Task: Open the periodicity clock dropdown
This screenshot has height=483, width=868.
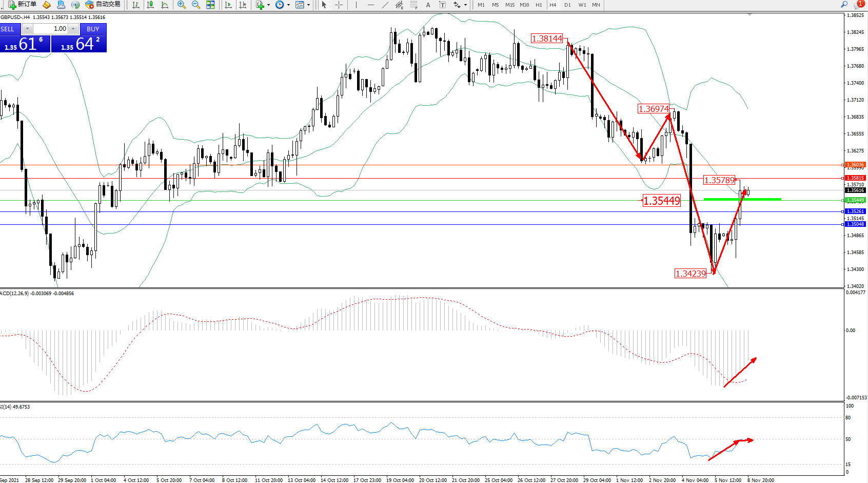Action: pyautogui.click(x=288, y=5)
